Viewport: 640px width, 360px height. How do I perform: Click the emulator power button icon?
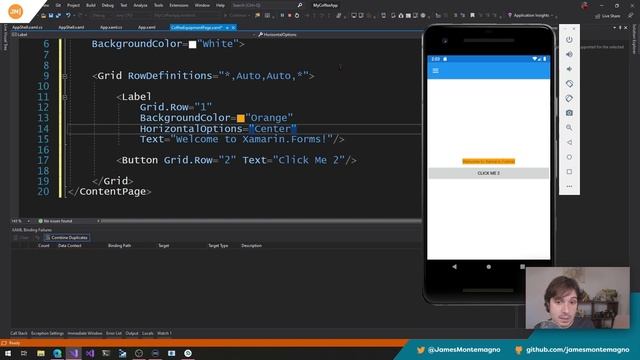[x=569, y=40]
